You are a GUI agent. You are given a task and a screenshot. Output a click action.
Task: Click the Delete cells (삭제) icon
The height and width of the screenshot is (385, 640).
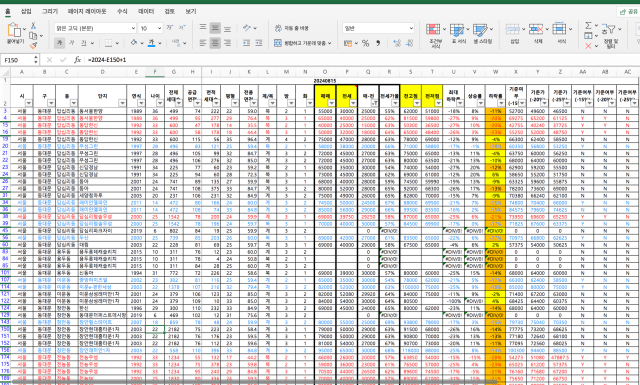coord(536,29)
